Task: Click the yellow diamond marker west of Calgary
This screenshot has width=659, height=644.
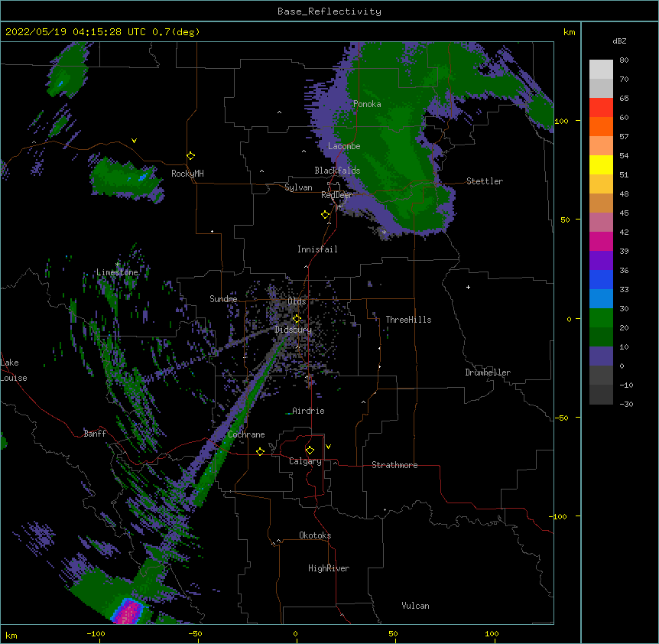Action: point(260,451)
